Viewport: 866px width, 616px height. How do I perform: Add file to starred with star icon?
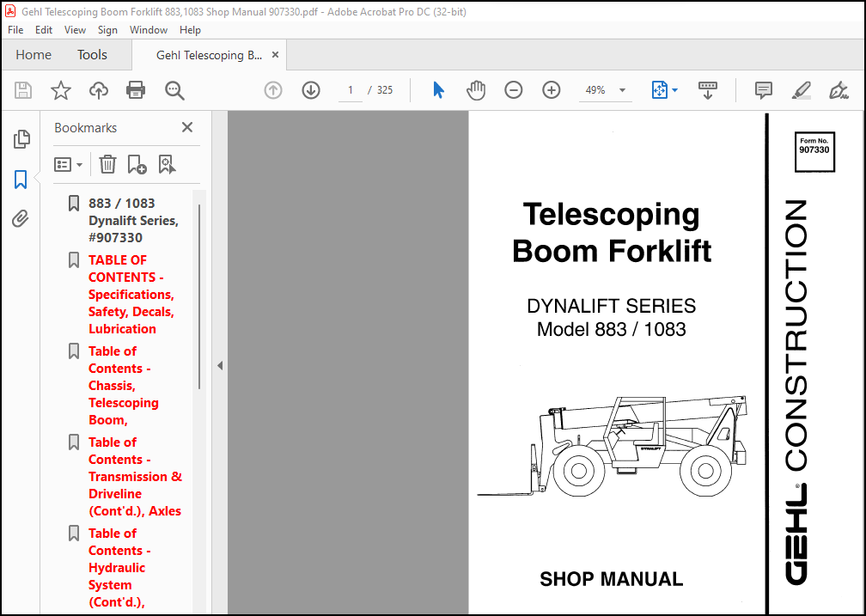[61, 90]
